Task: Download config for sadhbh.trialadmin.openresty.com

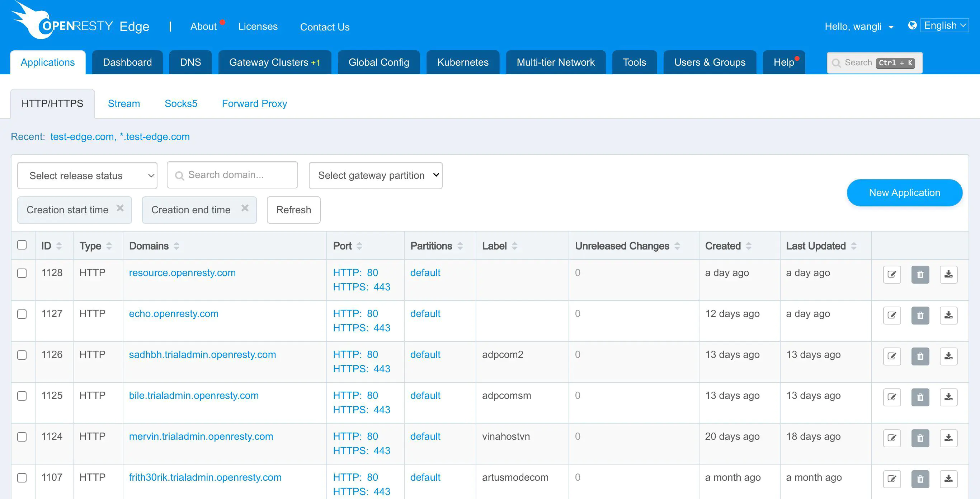Action: [948, 356]
